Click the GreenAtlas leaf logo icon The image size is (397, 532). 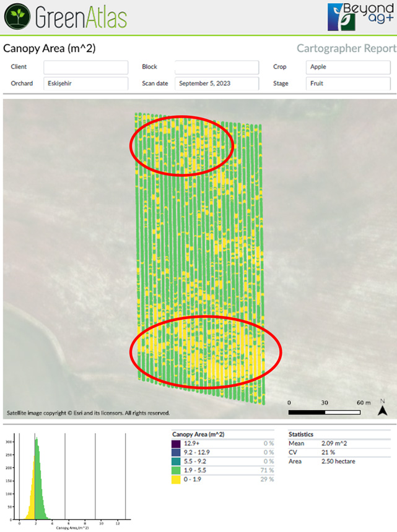point(17,16)
